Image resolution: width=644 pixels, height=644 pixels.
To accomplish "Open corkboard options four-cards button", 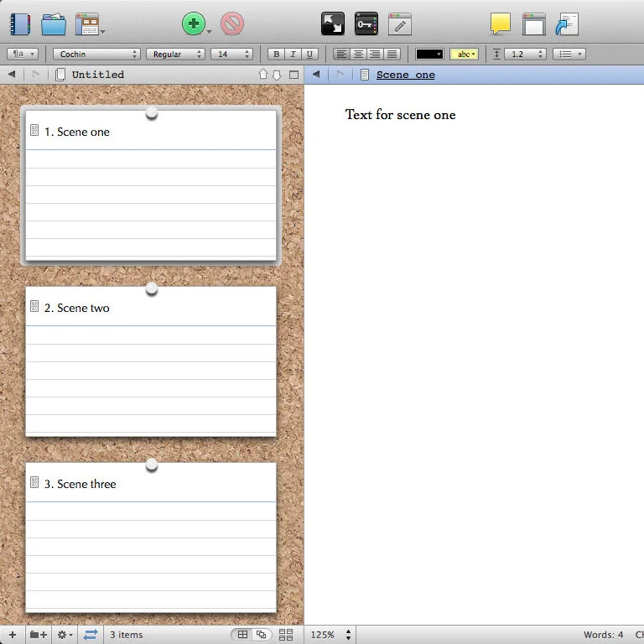I will click(286, 635).
